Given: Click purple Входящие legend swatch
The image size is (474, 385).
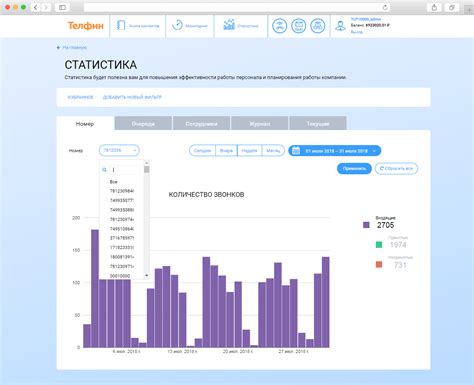Looking at the screenshot, I should click(x=366, y=225).
